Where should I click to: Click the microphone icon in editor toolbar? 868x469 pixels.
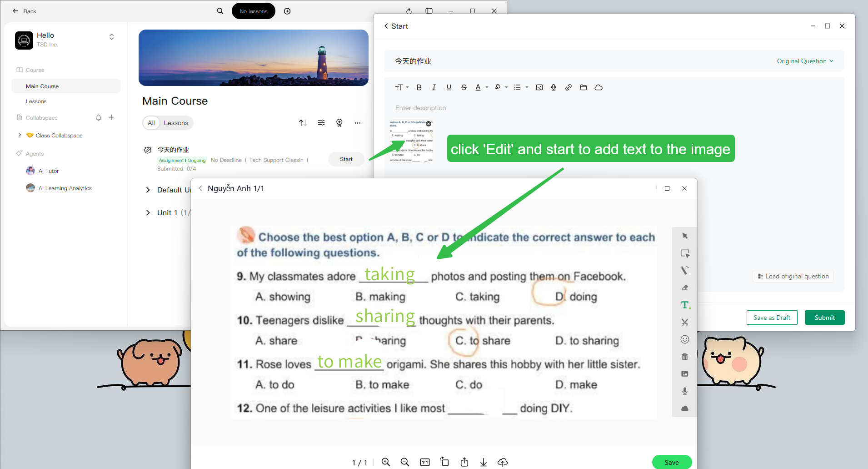click(554, 87)
